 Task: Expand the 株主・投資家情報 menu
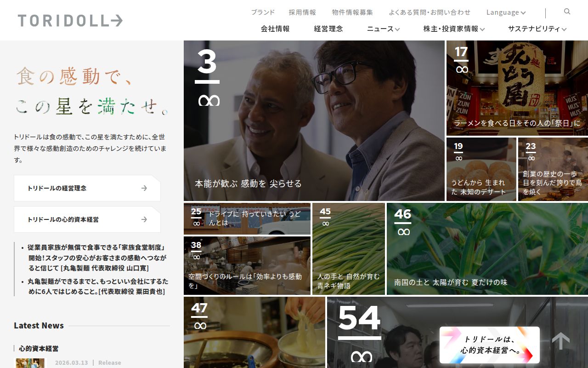click(454, 29)
